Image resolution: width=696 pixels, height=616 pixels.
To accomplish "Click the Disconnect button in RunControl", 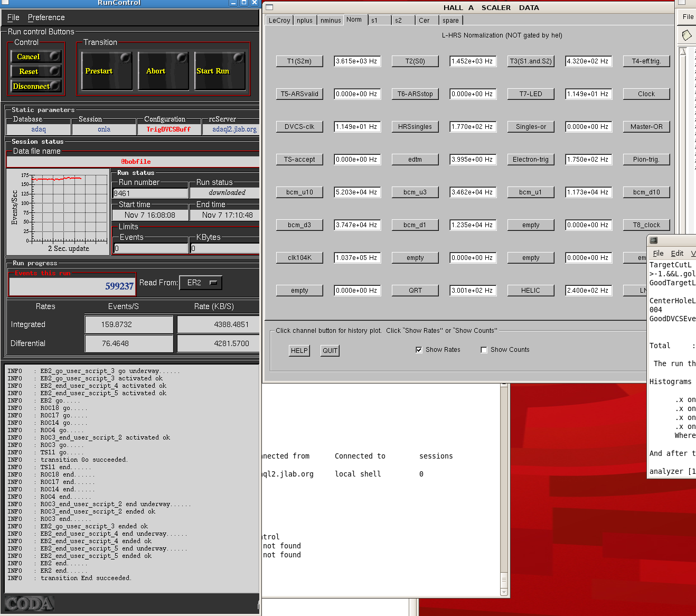I will pos(36,86).
